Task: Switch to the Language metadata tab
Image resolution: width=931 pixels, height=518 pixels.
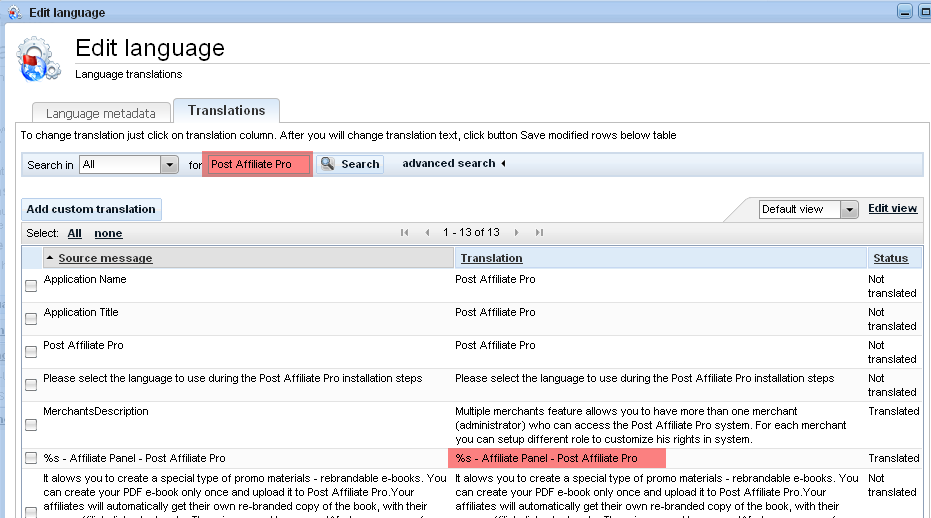Action: 101,113
